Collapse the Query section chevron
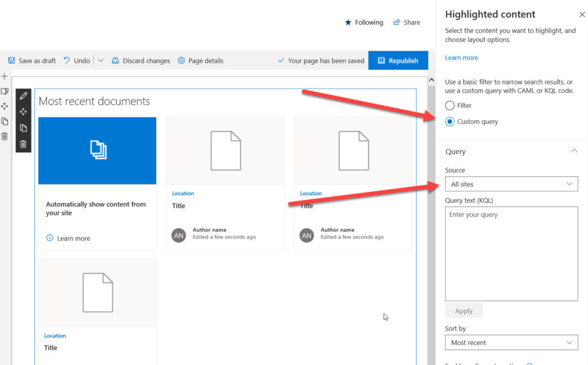Screen dimensions: 588x365 574,151
